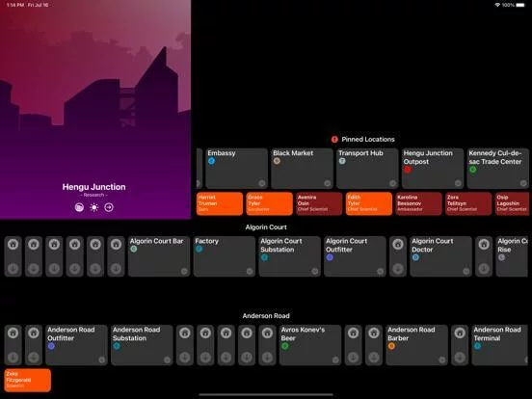
Task: Click the Algorin Court street heading
Action: [266, 227]
